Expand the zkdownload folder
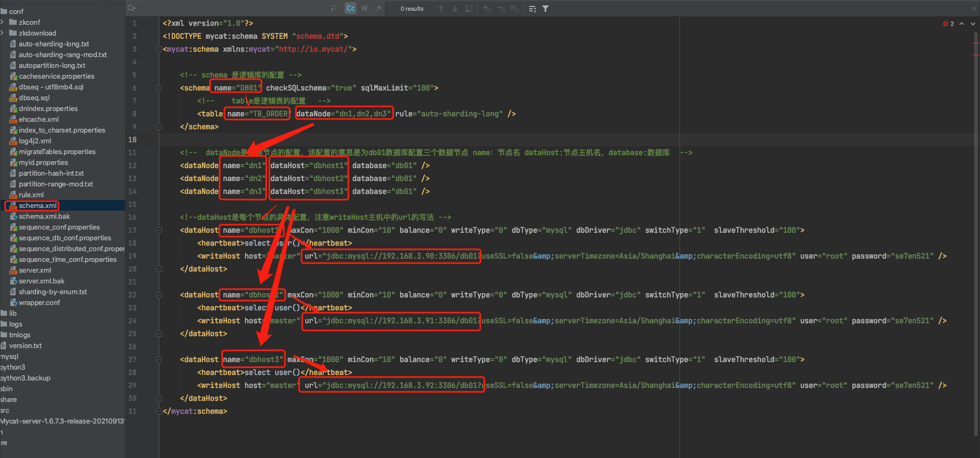The image size is (980, 458). click(3, 33)
